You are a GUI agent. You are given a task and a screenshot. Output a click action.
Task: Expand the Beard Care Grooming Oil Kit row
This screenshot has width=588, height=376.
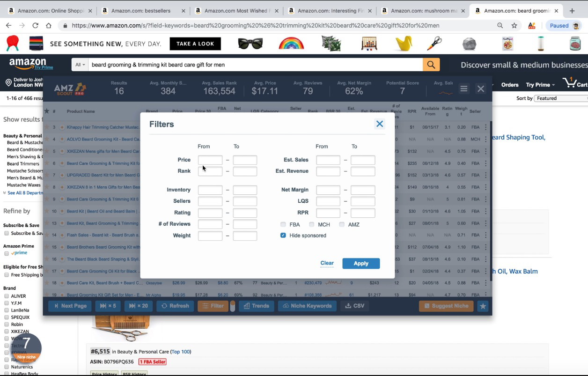coord(62,271)
